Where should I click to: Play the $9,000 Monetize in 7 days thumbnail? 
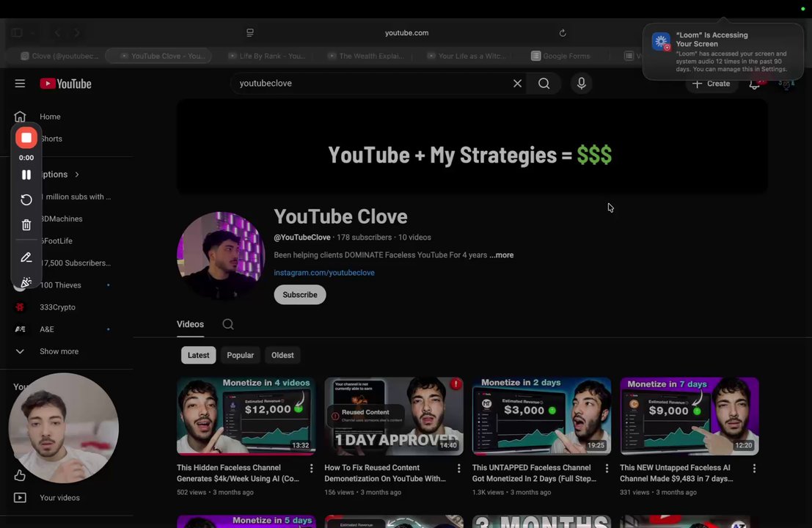point(690,417)
